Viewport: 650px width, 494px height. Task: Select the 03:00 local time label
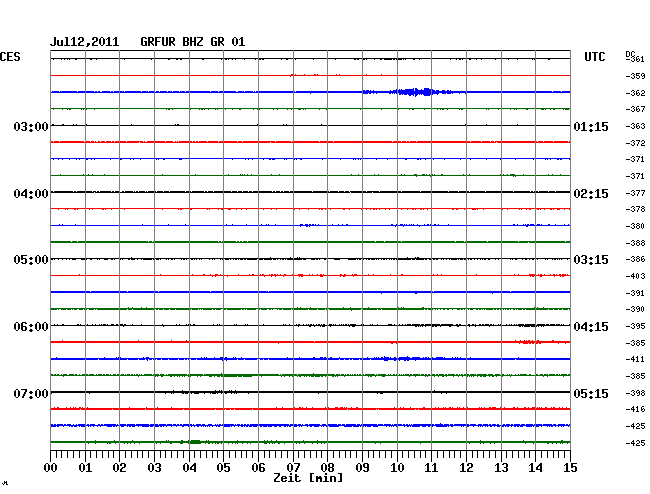click(31, 127)
